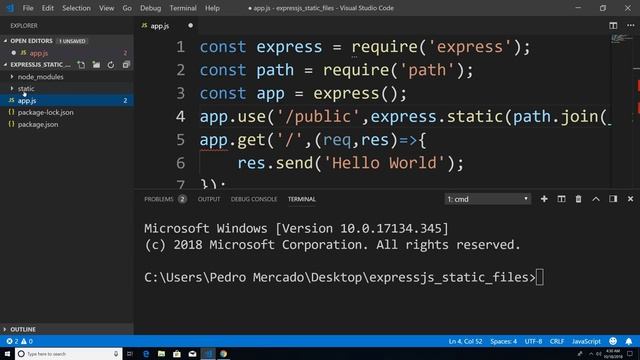Open Debug menu
Screen dimensions: 640x360
tap(150, 8)
